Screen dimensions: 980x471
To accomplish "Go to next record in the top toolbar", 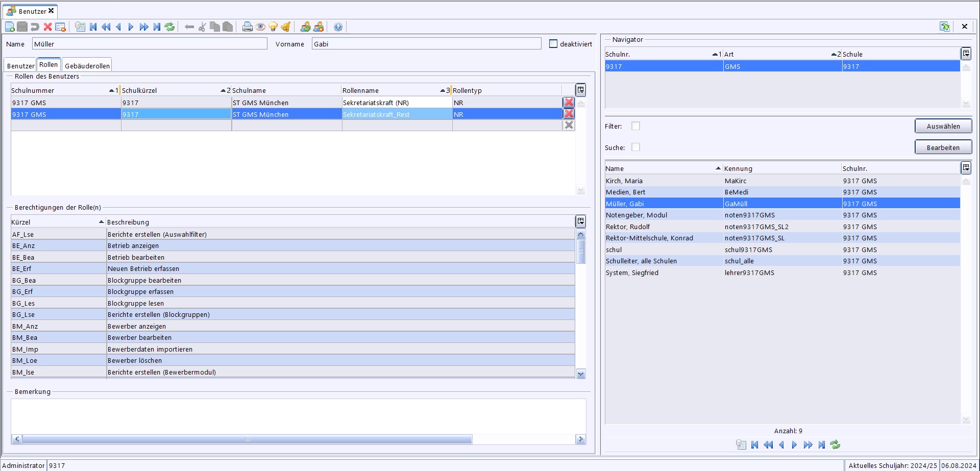I will point(131,27).
